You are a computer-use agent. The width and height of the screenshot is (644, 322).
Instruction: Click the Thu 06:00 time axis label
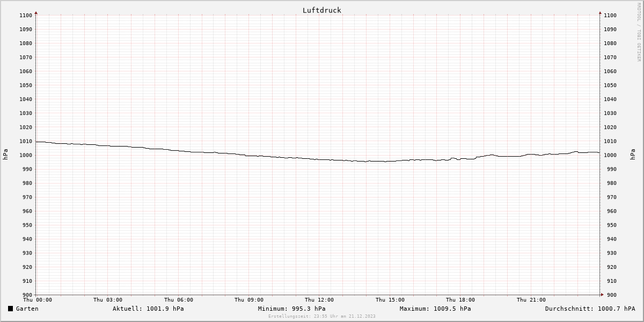(179, 300)
